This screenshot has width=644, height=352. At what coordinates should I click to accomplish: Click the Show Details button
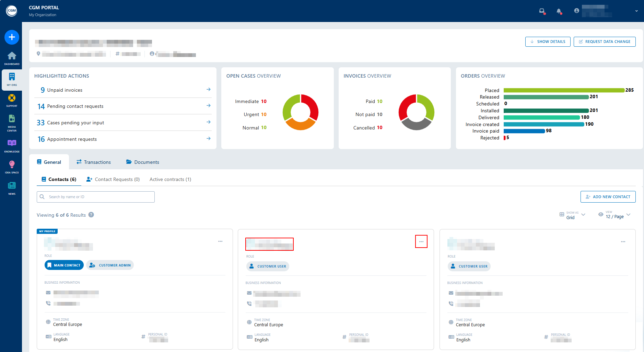[548, 42]
